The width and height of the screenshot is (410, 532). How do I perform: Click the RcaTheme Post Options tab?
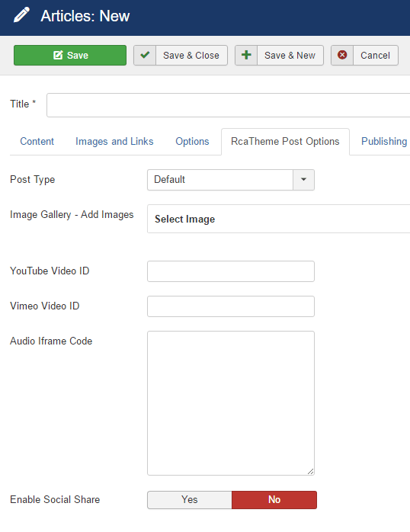(x=285, y=141)
